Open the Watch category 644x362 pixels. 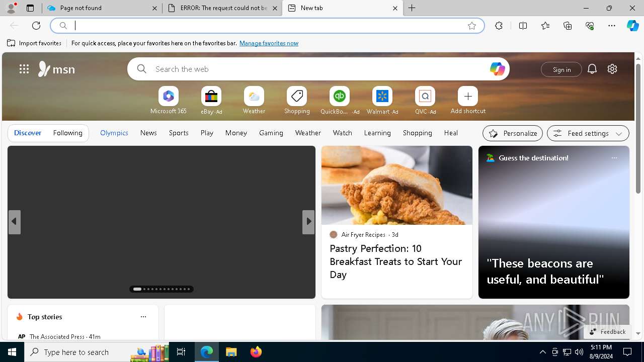(343, 133)
